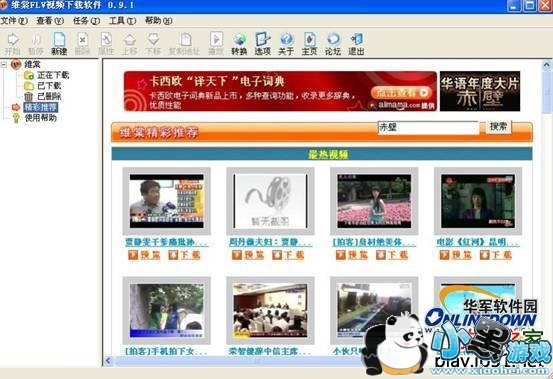
Task: Click the vertical scrollbar up arrow
Action: 547,65
